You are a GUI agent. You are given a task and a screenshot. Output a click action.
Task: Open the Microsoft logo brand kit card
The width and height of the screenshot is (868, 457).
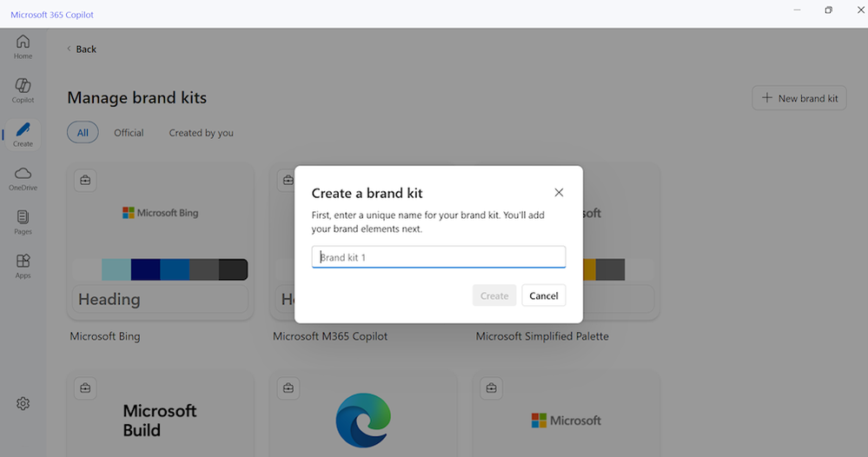(x=566, y=414)
